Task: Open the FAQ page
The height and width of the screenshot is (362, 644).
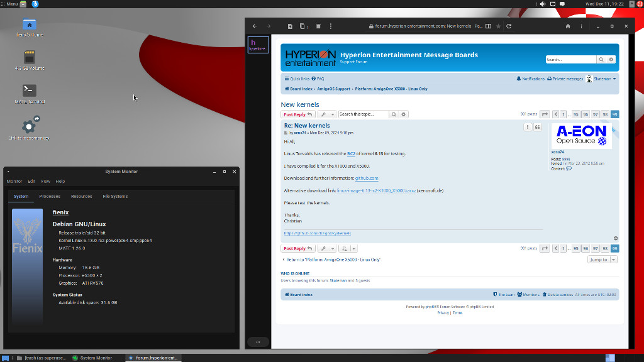Action: click(x=318, y=79)
